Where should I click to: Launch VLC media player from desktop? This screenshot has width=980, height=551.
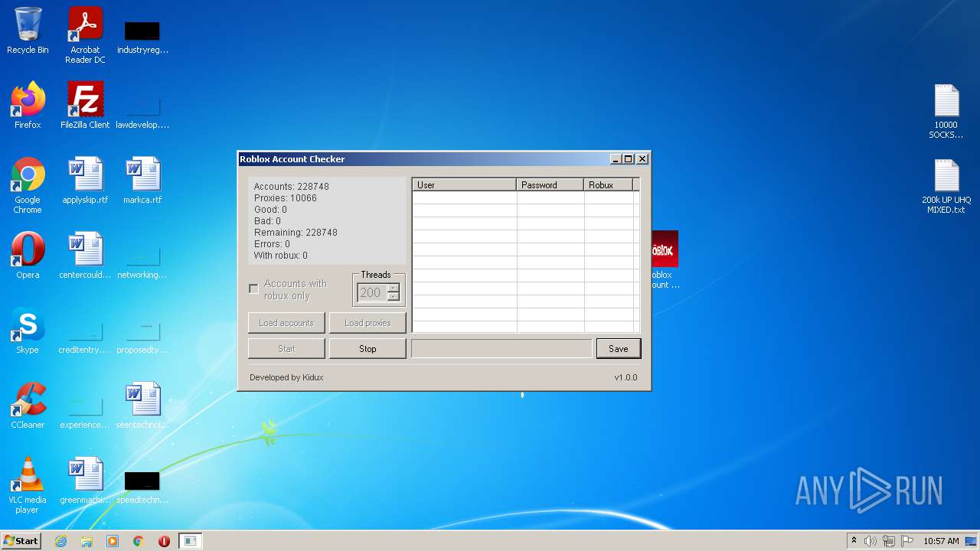point(28,484)
